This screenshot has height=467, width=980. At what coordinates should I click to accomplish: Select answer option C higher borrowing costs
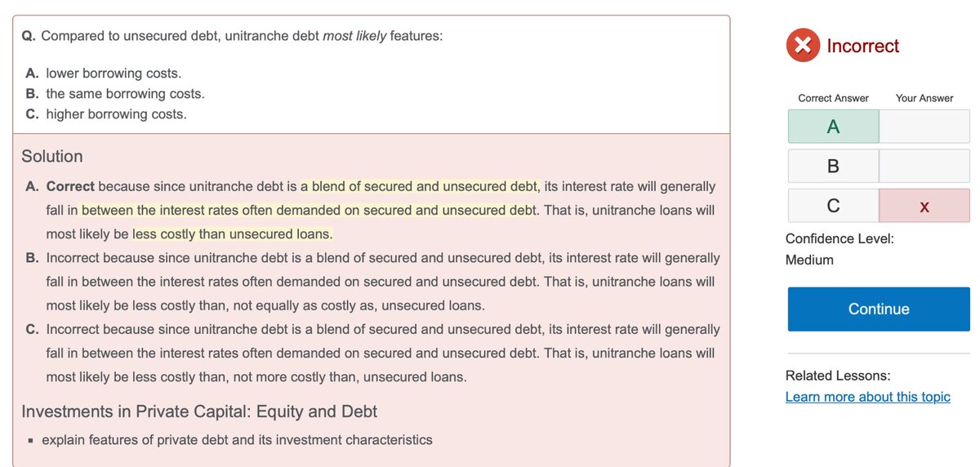pyautogui.click(x=106, y=114)
